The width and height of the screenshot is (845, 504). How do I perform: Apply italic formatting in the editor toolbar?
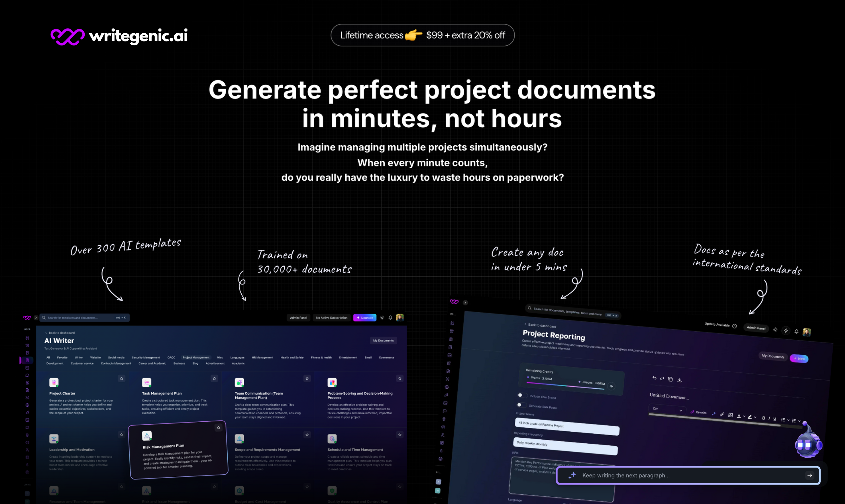769,418
